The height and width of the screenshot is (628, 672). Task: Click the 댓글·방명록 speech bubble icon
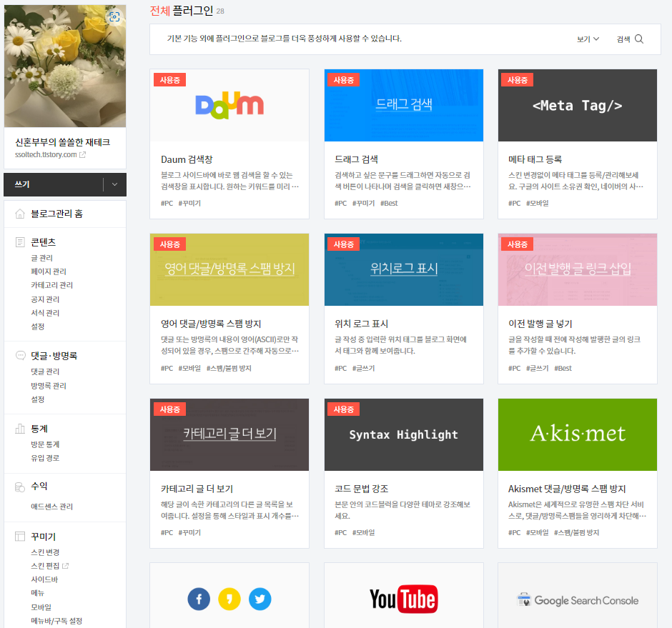pyautogui.click(x=20, y=356)
